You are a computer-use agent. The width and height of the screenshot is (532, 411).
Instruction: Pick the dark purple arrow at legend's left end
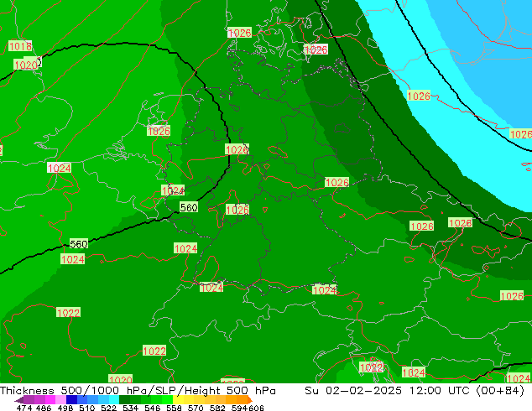click(x=18, y=400)
